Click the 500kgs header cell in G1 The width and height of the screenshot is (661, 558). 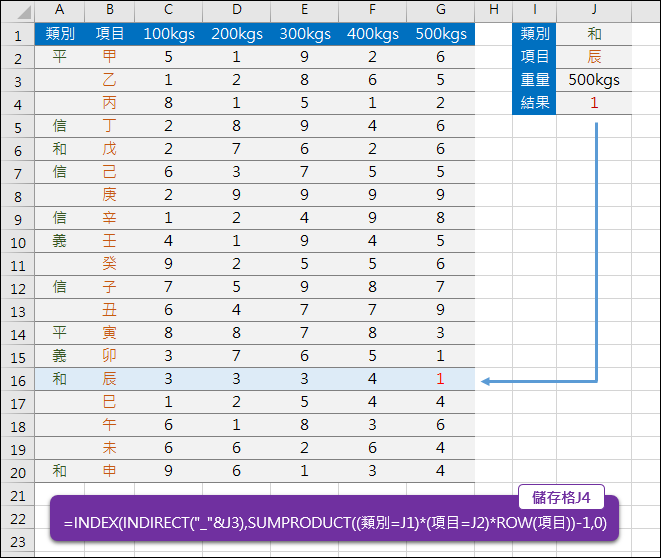click(x=441, y=34)
